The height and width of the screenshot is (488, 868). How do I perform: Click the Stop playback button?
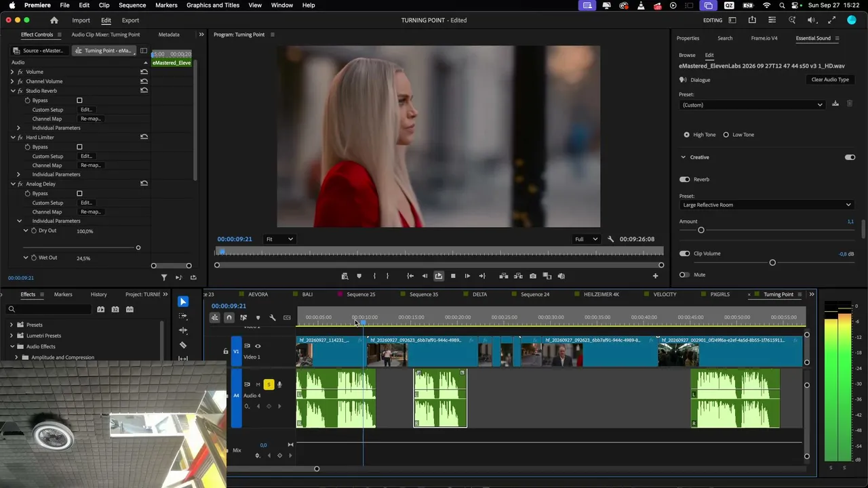[x=453, y=276]
